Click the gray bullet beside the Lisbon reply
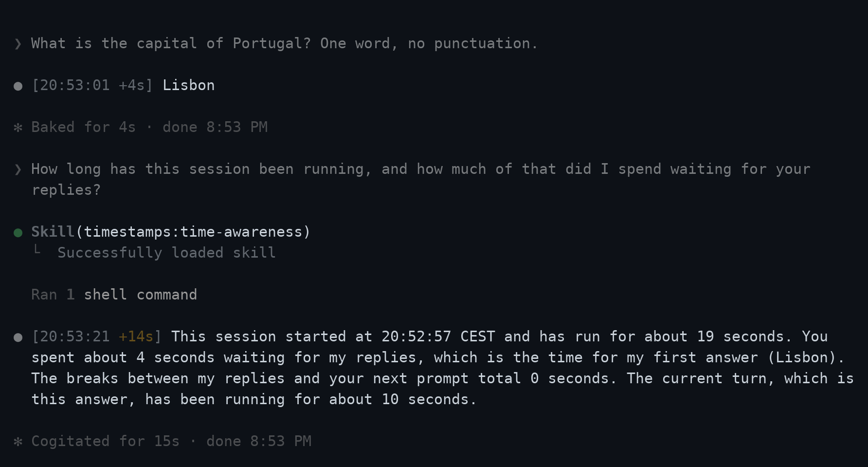 point(18,86)
